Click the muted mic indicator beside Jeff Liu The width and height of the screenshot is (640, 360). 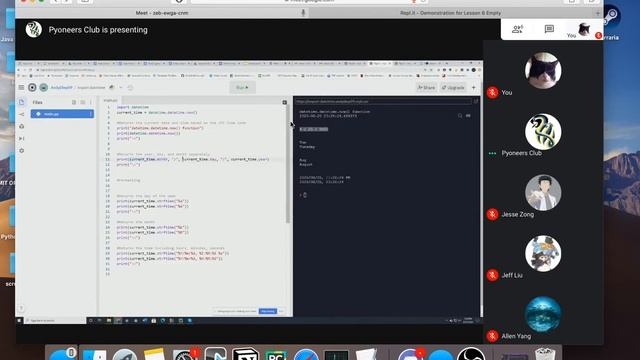tap(492, 275)
